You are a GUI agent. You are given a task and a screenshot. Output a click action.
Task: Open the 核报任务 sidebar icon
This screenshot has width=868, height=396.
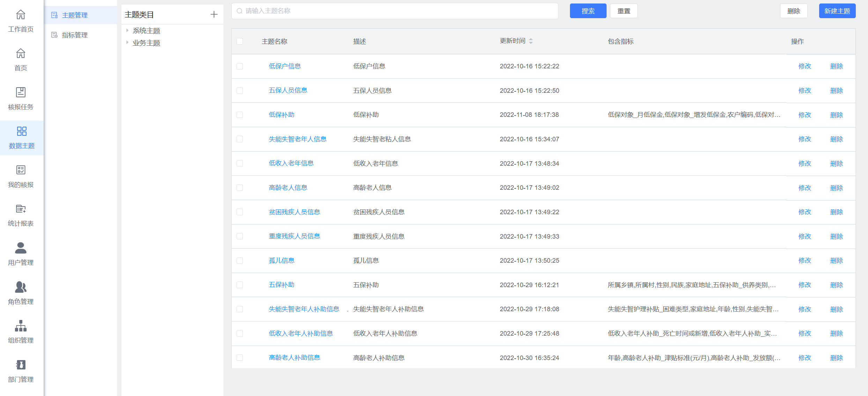tap(21, 92)
